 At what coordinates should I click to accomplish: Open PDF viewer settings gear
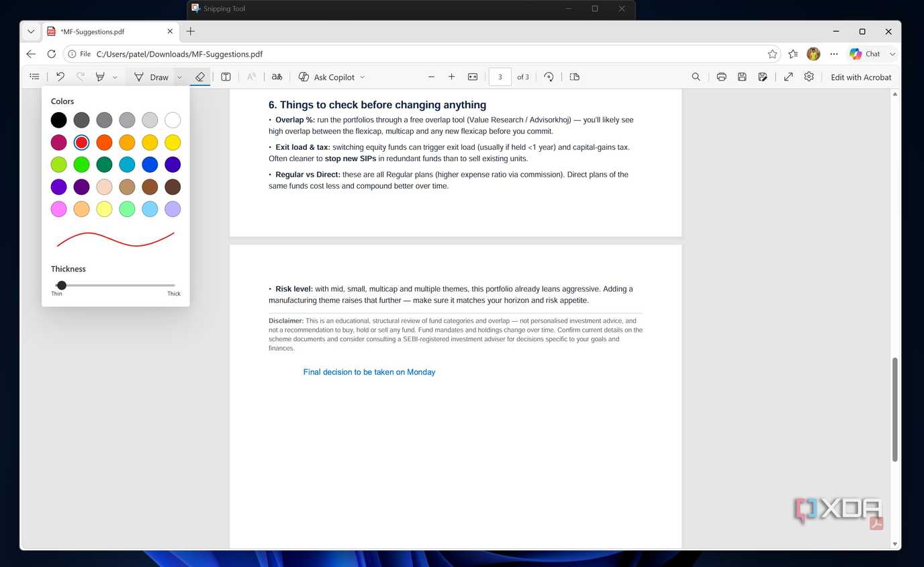809,77
